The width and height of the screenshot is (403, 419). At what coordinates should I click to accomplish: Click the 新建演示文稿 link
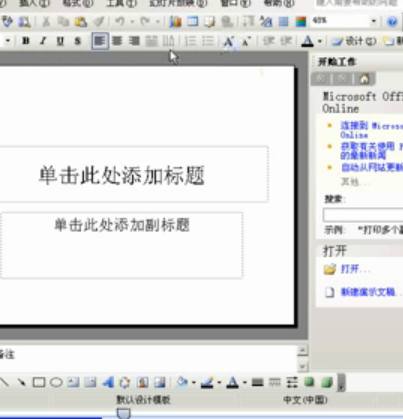pyautogui.click(x=368, y=292)
